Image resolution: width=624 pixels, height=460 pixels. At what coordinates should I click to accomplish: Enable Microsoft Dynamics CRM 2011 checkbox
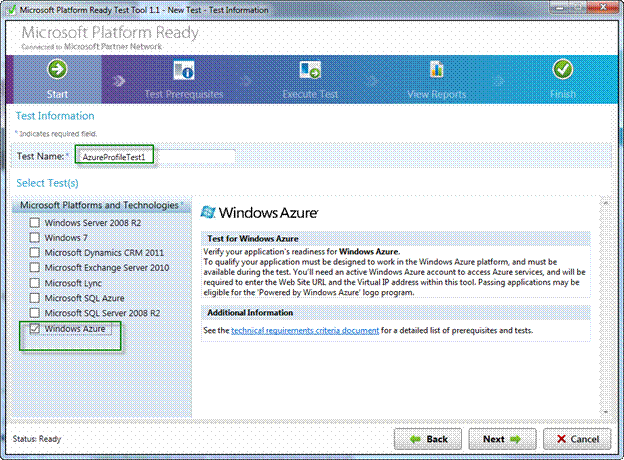pyautogui.click(x=35, y=253)
